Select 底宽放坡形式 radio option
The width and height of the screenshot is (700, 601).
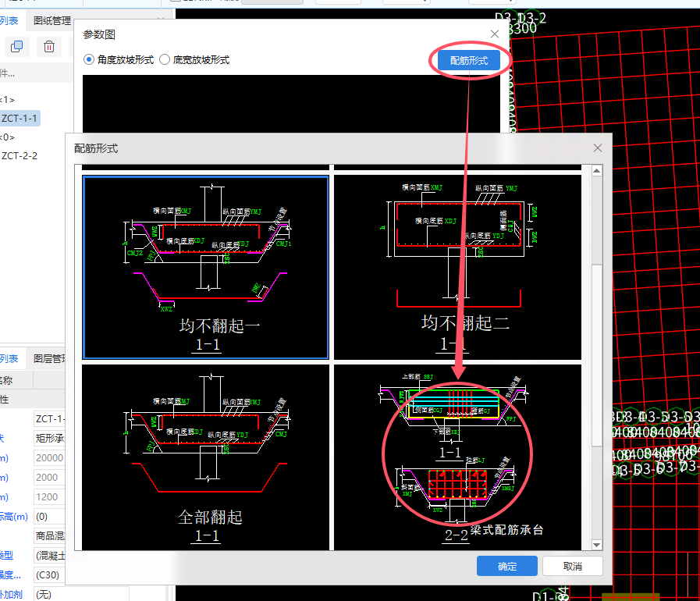194,60
